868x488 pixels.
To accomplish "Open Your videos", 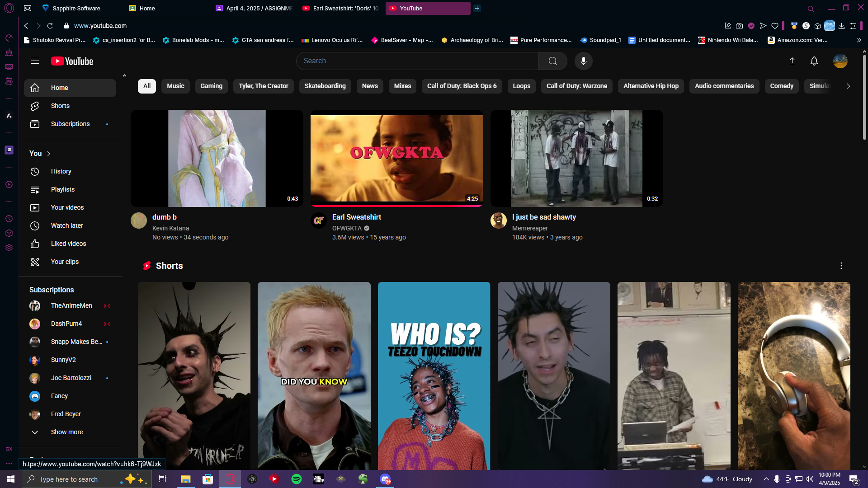I will [x=70, y=207].
